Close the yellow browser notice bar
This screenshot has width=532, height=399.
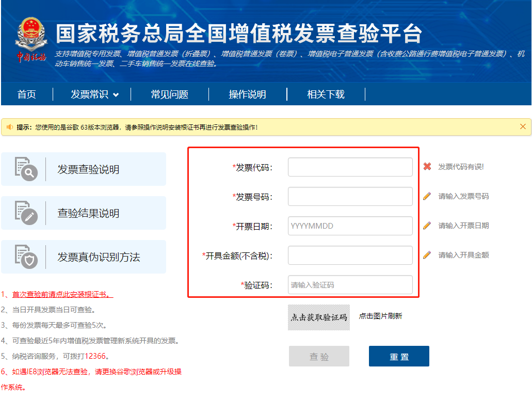(x=523, y=126)
